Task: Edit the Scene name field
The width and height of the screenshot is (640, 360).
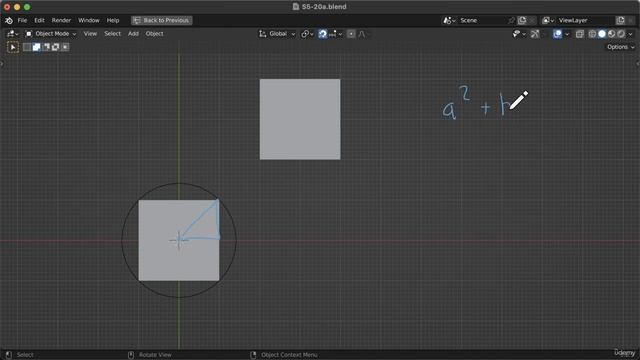Action: 482,20
